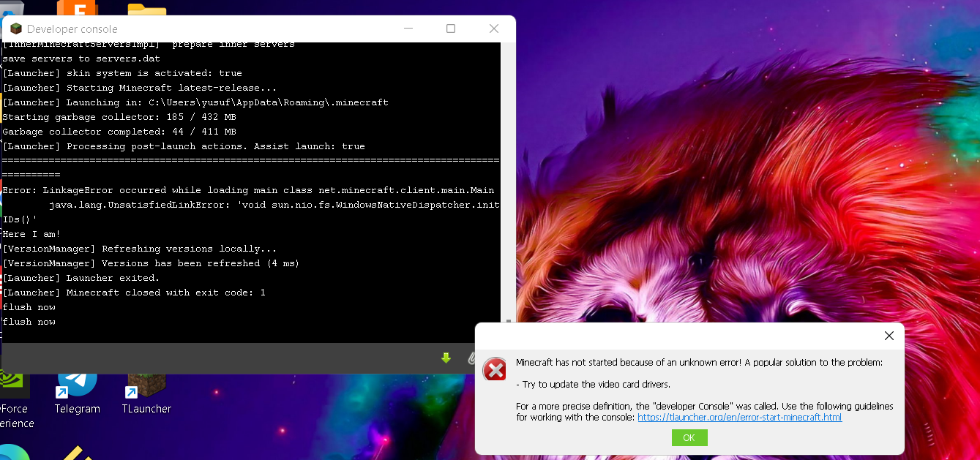Click 'Starting garbage collector: 185 / 432 MB' line
Screen dimensions: 980x460
click(119, 117)
